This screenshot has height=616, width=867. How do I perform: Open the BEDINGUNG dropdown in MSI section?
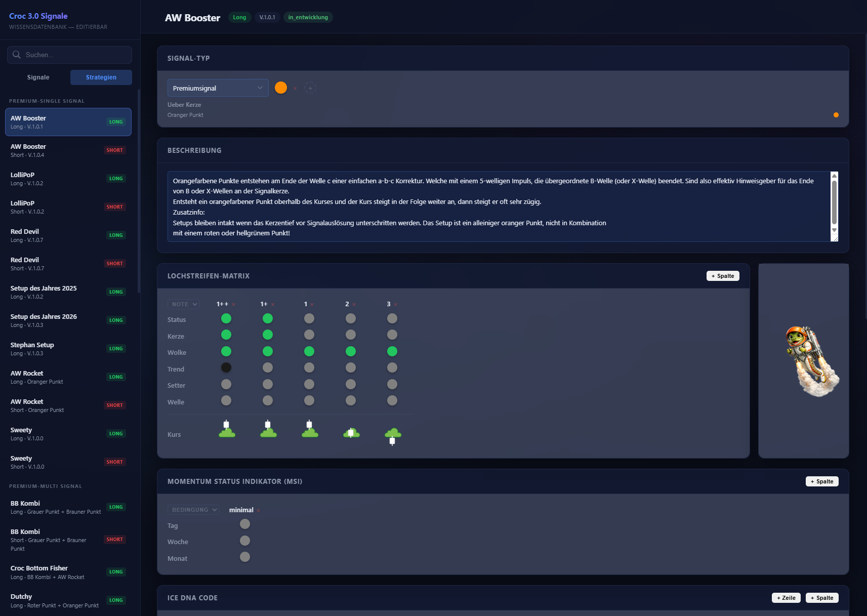193,510
